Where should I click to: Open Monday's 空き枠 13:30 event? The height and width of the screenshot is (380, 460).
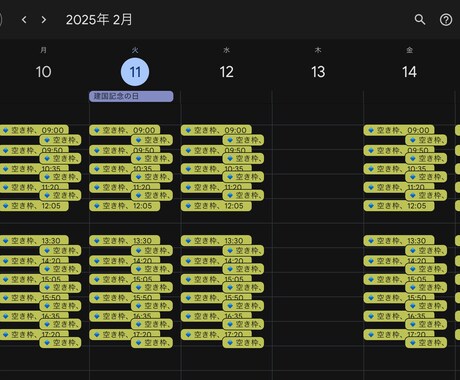34,240
